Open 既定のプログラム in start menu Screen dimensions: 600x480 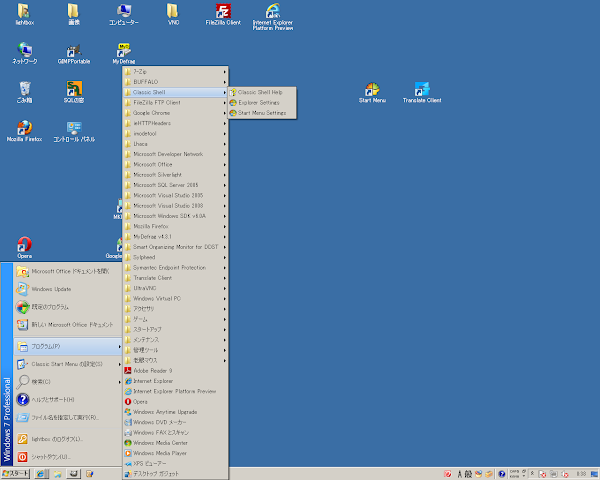pos(68,307)
